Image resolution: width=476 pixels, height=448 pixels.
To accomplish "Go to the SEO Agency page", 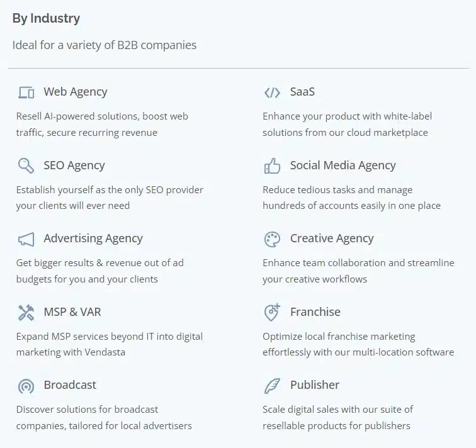I will pyautogui.click(x=74, y=165).
